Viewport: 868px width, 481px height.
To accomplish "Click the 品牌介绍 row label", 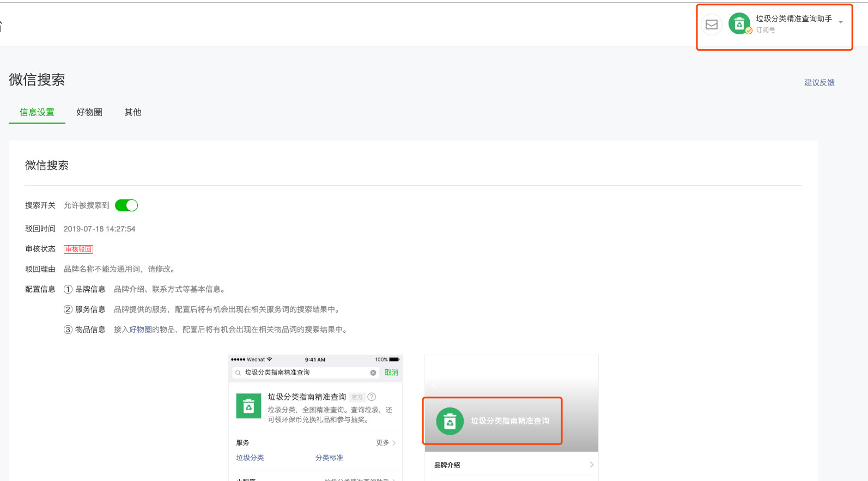I will click(x=447, y=465).
